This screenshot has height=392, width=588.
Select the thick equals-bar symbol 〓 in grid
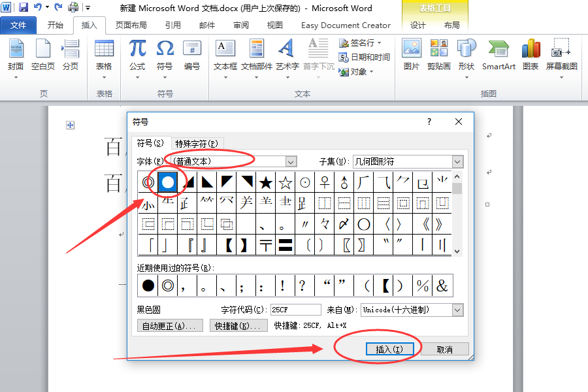tap(286, 246)
